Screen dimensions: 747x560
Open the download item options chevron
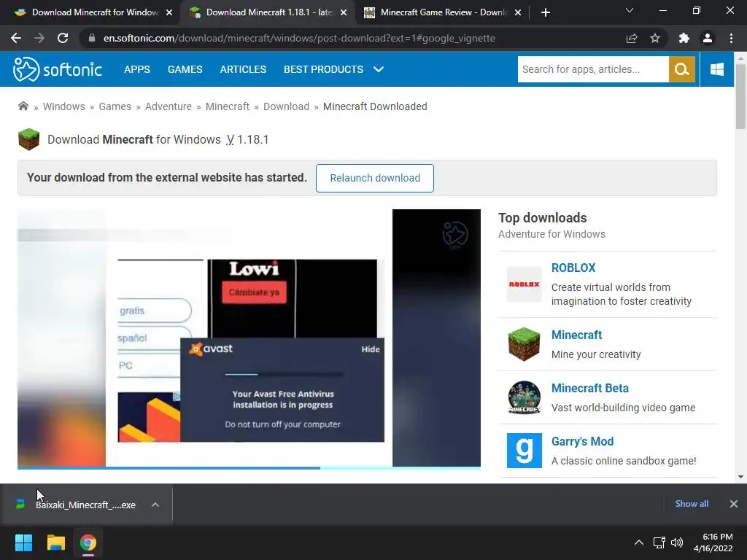[x=155, y=505]
